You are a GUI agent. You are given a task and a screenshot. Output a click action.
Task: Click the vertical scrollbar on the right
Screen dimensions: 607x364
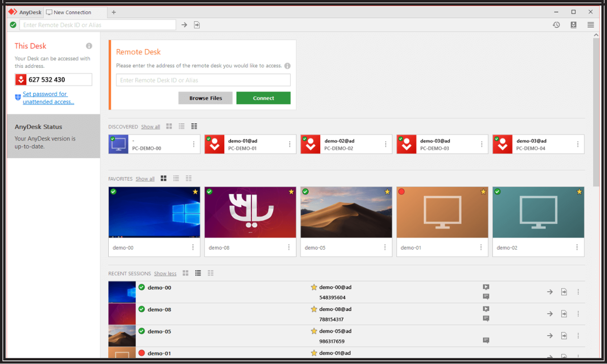[x=596, y=111]
